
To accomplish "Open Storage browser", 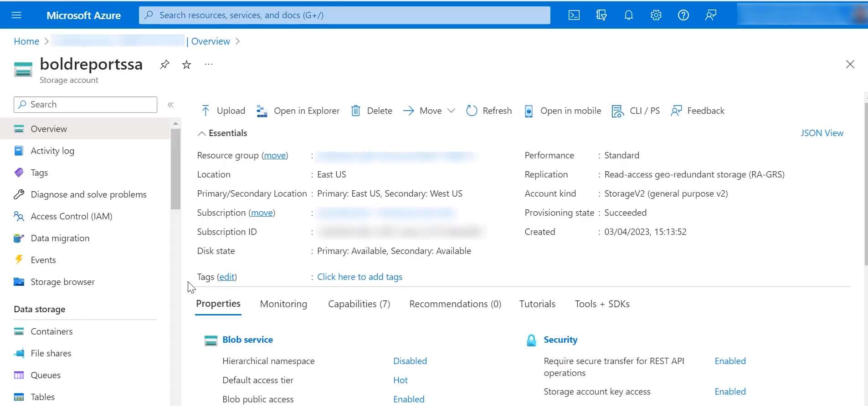I will 62,282.
